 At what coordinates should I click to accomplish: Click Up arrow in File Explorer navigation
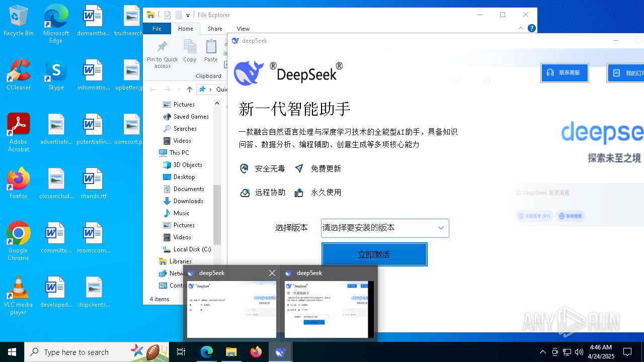189,89
